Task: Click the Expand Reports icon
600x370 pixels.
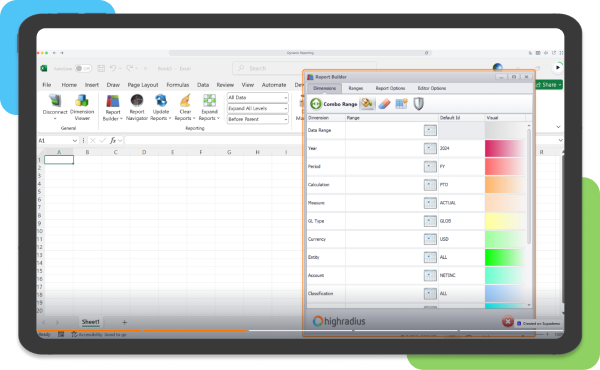Action: tap(209, 101)
